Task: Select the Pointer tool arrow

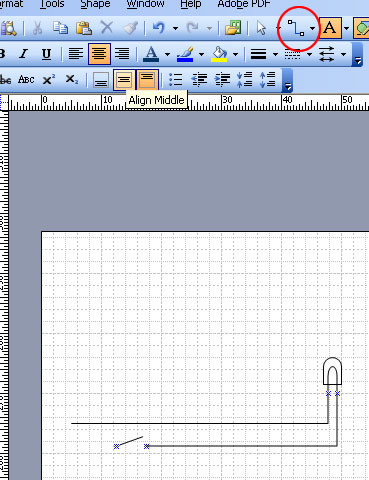Action: pyautogui.click(x=261, y=28)
